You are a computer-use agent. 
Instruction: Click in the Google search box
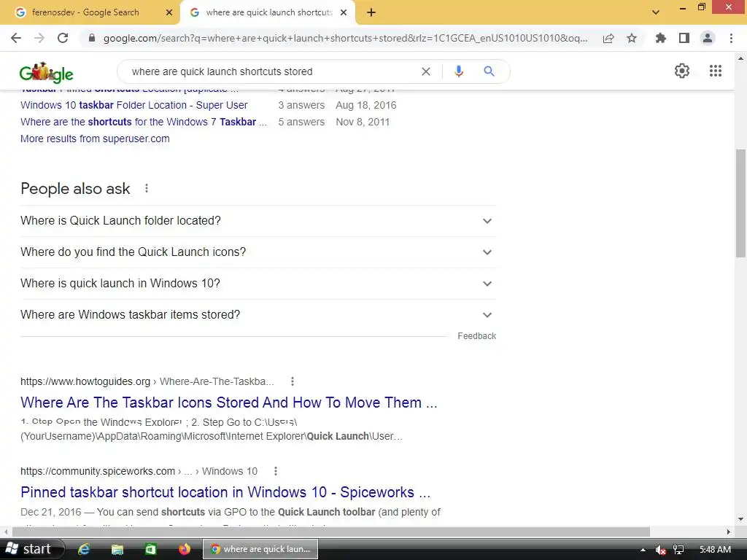tap(273, 71)
